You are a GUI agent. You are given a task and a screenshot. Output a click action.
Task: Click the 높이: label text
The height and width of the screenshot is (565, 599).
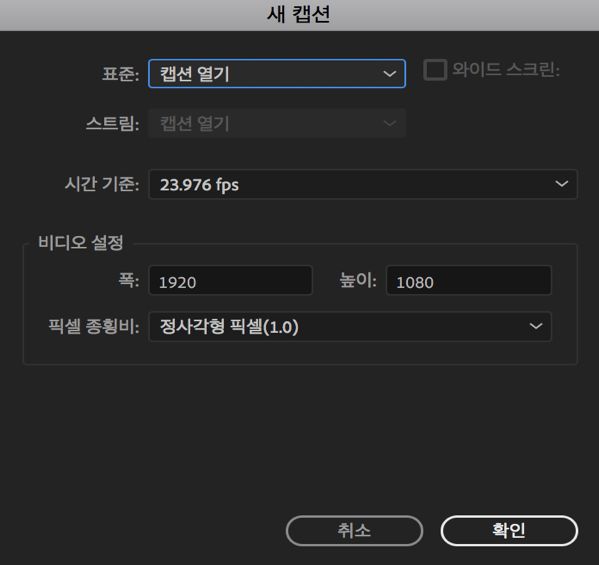point(358,281)
